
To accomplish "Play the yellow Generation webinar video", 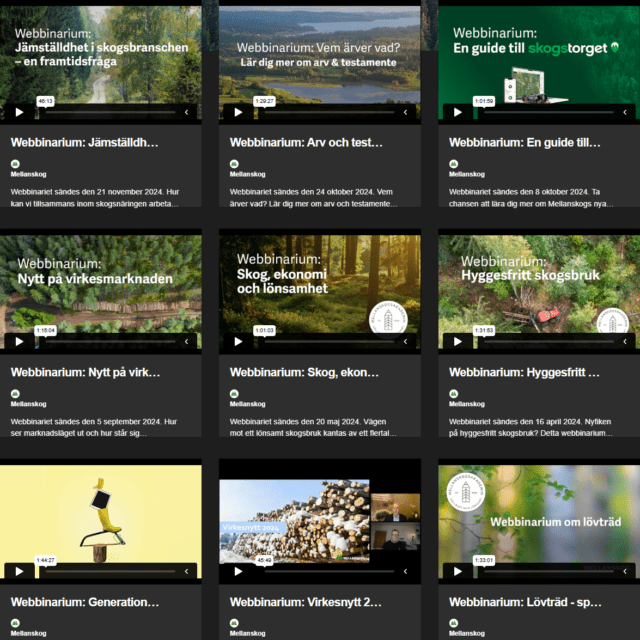I will [x=20, y=571].
